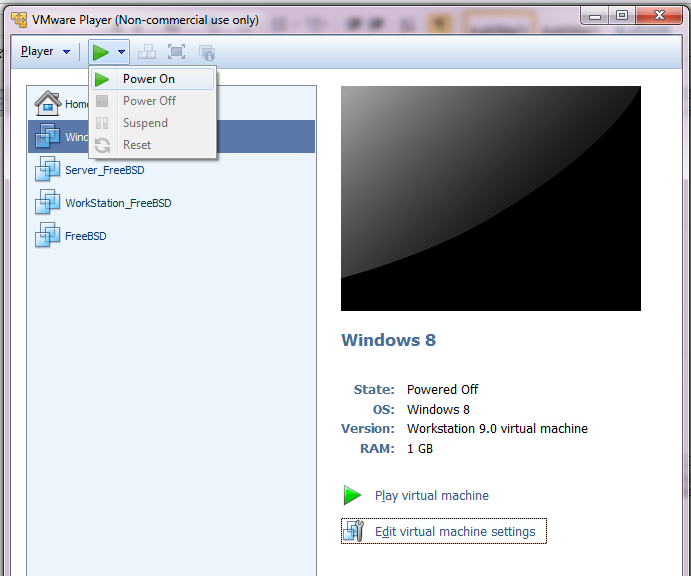Click the Play virtual machine link
691x576 pixels.
pyautogui.click(x=432, y=496)
